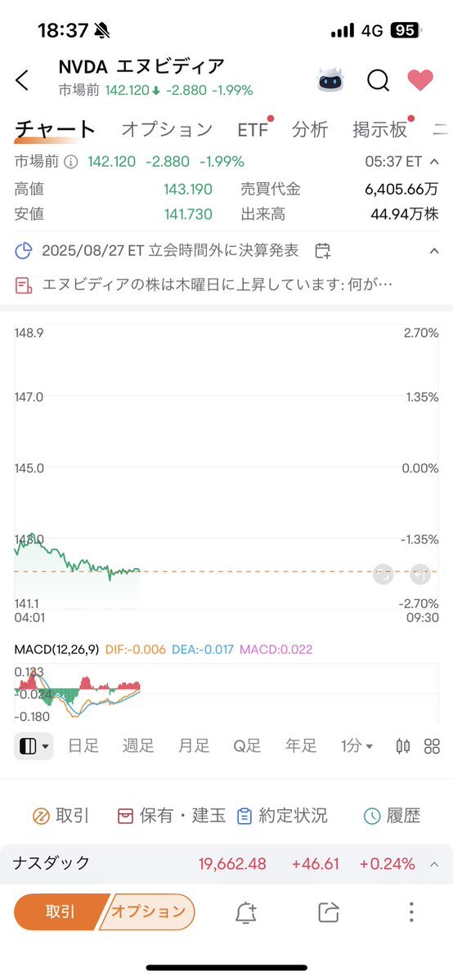Switch to the オプション tab
Viewport: 453px width, 980px height.
(167, 129)
